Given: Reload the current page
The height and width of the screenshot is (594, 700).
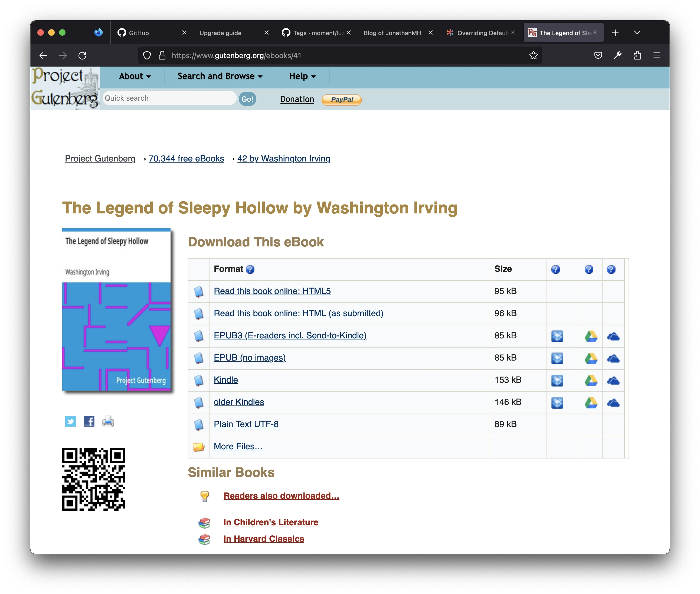Looking at the screenshot, I should (x=82, y=55).
